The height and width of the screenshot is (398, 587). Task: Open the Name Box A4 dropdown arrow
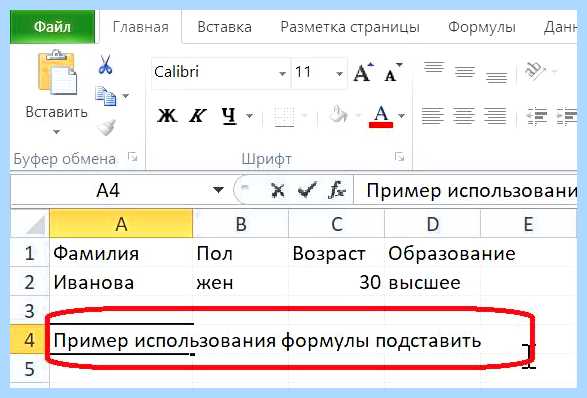[x=218, y=190]
